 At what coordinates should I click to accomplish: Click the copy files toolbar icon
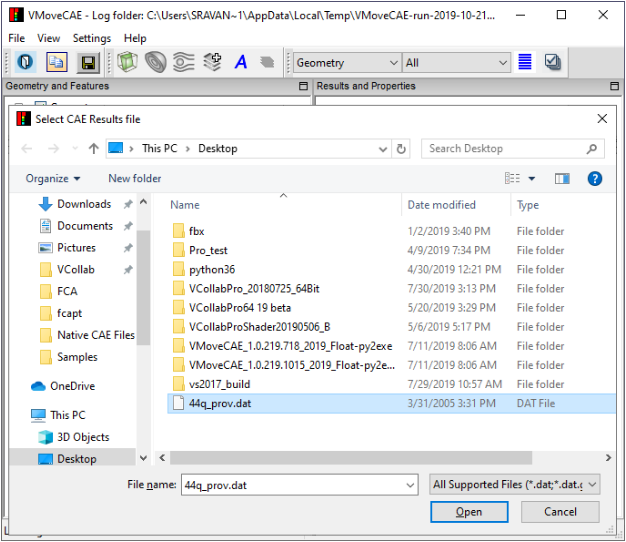tap(57, 62)
